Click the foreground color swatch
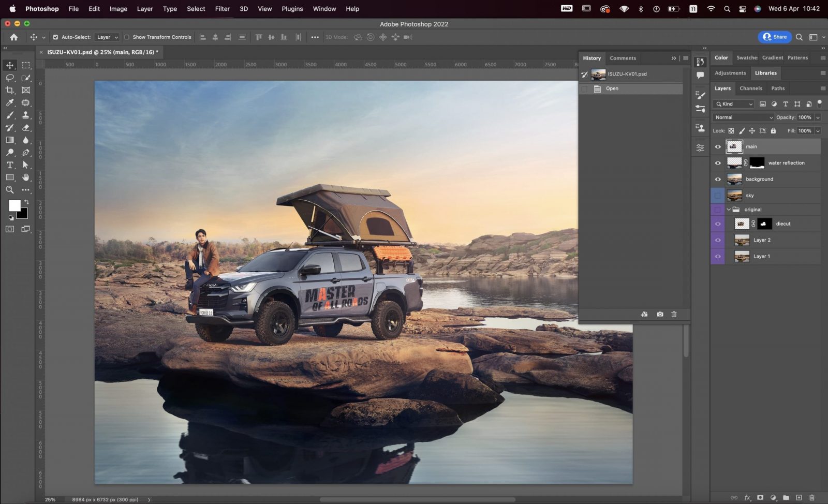 tap(14, 205)
